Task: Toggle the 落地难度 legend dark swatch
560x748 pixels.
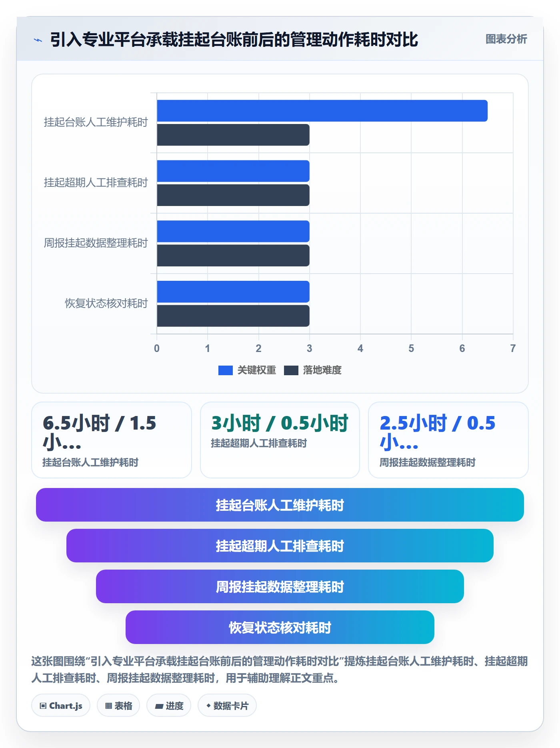Action: tap(291, 370)
